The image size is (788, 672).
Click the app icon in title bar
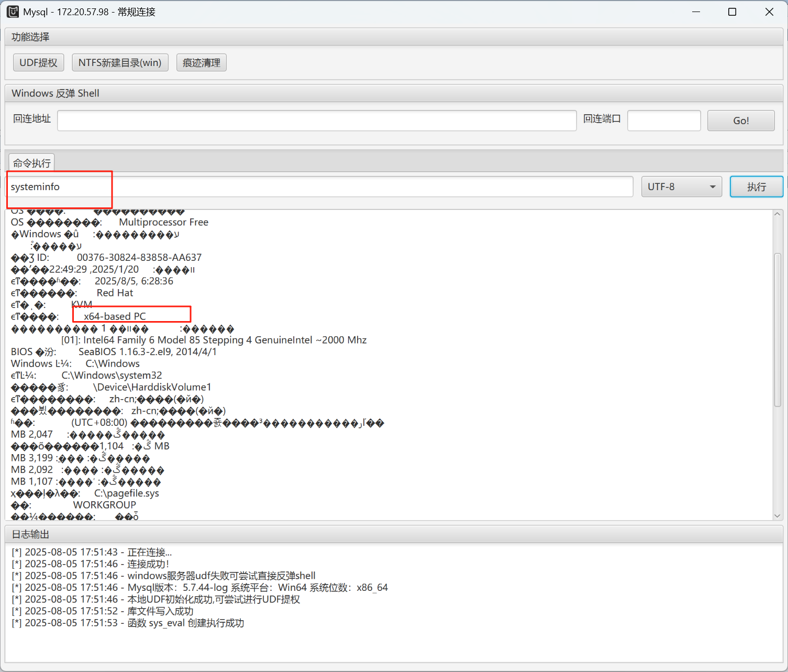pyautogui.click(x=13, y=12)
